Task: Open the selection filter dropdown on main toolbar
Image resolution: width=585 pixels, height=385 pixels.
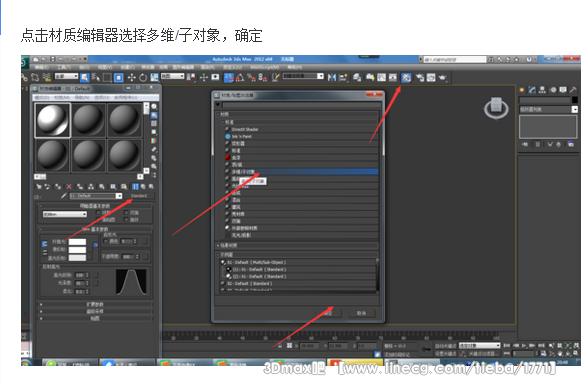Action: (x=66, y=76)
